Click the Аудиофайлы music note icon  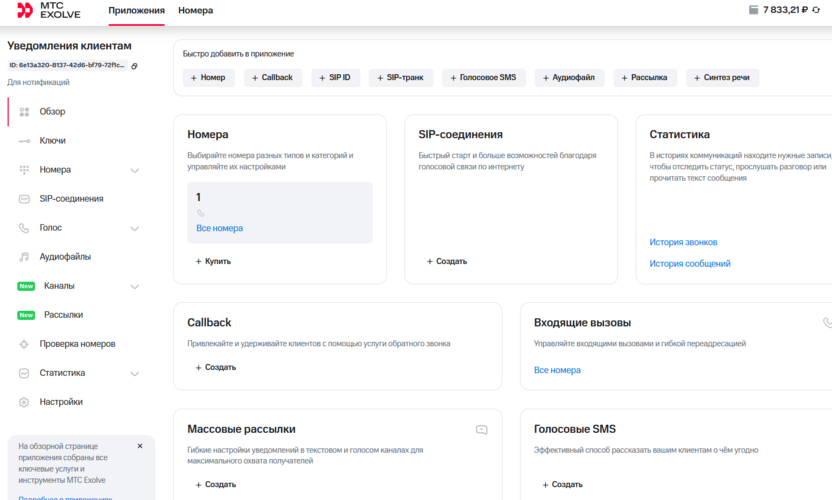click(x=24, y=257)
